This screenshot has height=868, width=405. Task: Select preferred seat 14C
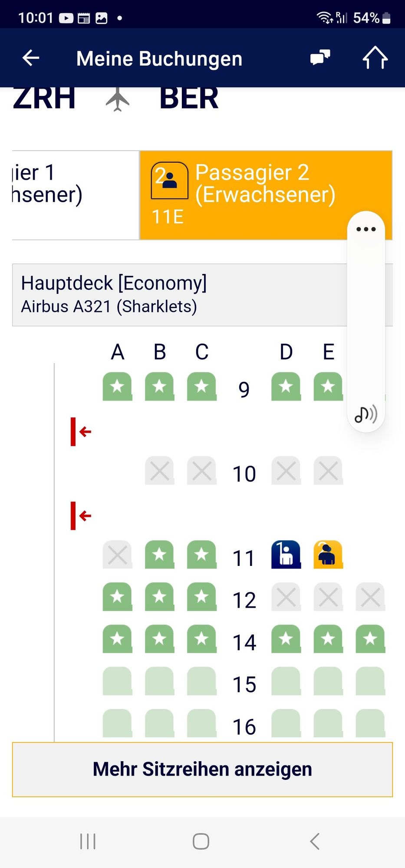coord(201,639)
